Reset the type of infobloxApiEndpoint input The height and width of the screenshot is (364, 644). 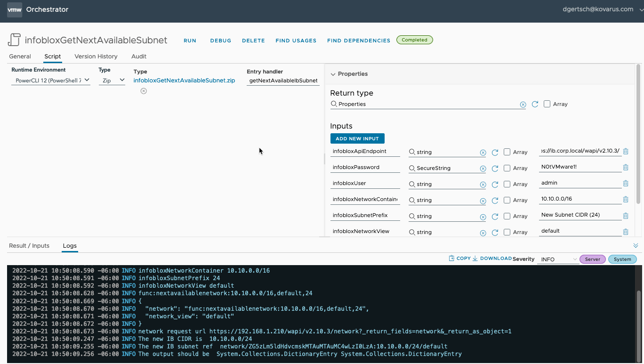click(495, 153)
